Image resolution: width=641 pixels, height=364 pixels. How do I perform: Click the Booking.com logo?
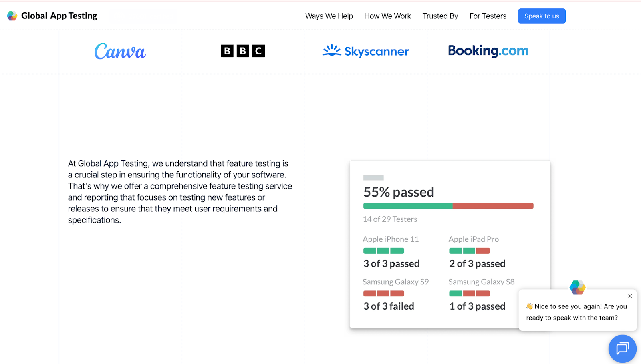(488, 51)
